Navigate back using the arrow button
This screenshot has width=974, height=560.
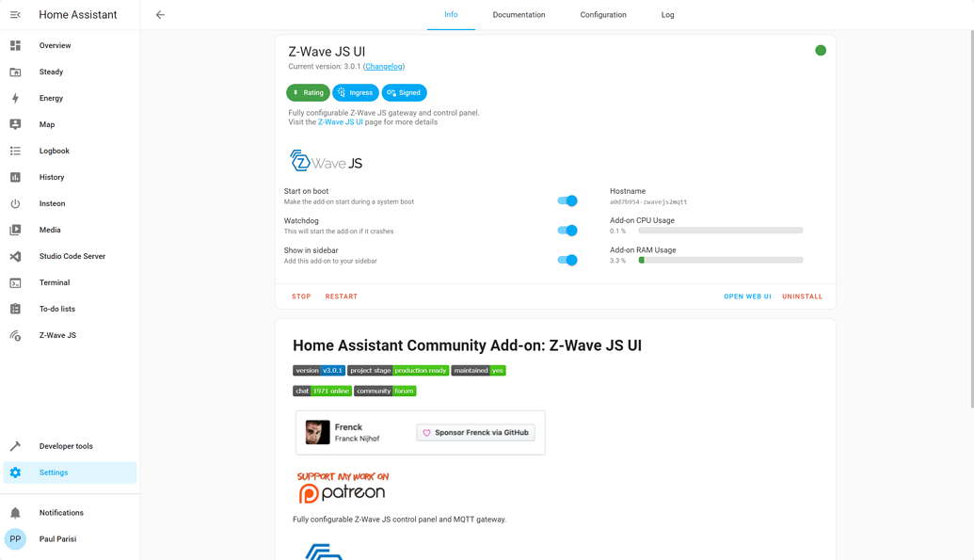160,15
